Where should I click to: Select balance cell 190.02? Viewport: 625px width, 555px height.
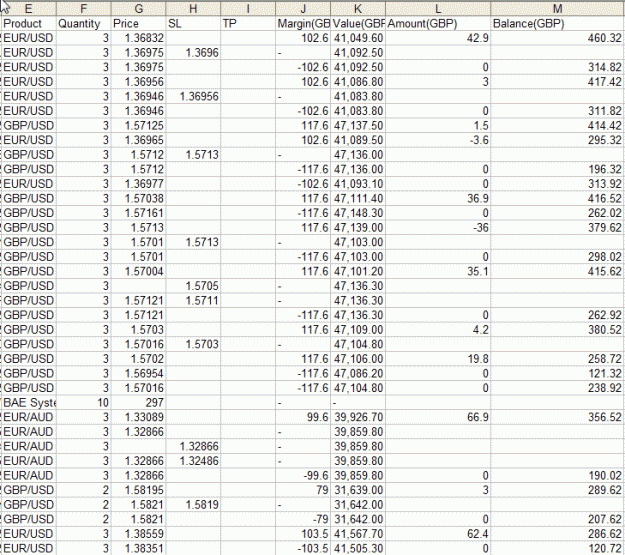[558, 476]
